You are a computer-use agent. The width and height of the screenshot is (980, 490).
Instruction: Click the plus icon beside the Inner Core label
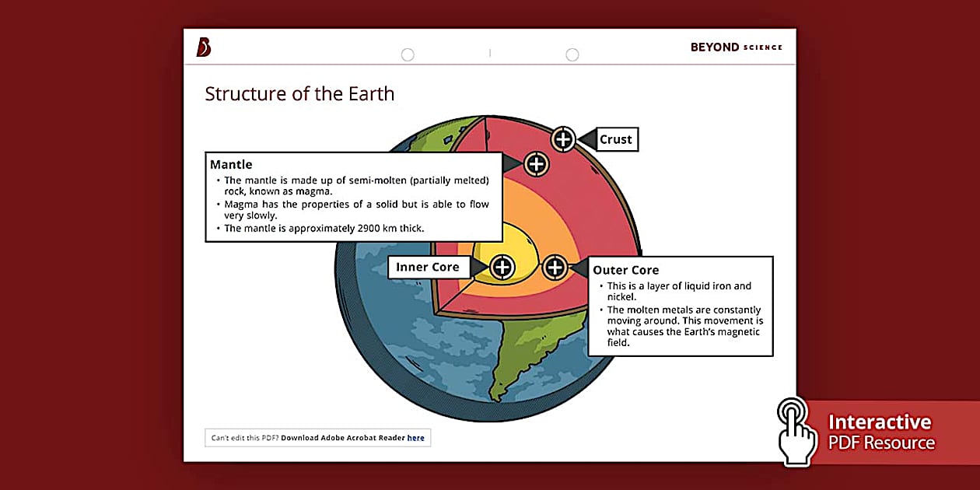click(x=502, y=268)
